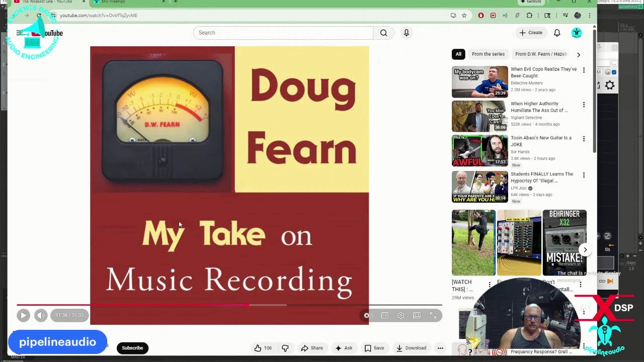The height and width of the screenshot is (362, 644).
Task: Open the YouTube guide hamburger menu
Action: click(19, 33)
